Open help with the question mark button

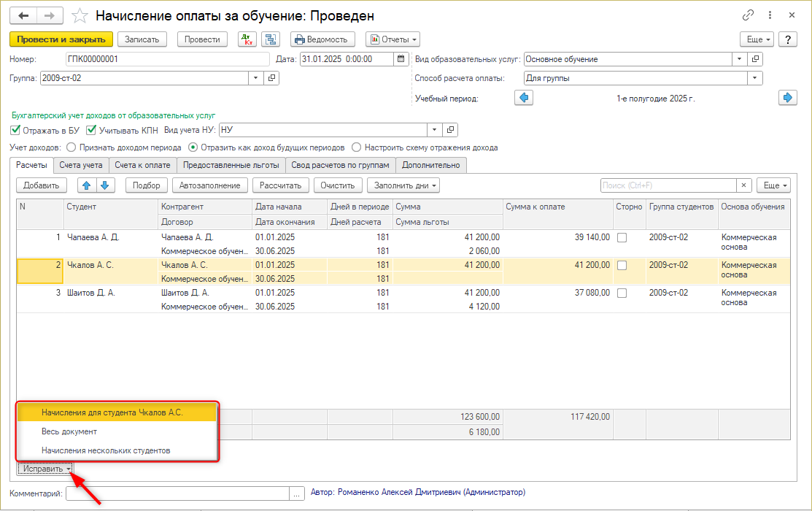(x=788, y=39)
